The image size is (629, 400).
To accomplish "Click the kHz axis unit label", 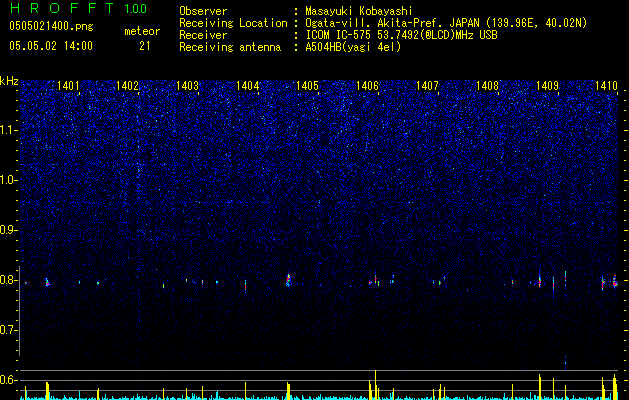I will click(x=9, y=81).
